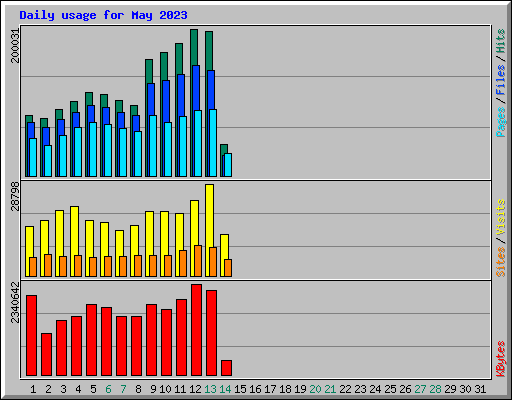Click day label 3 on the x-axis

[63, 389]
